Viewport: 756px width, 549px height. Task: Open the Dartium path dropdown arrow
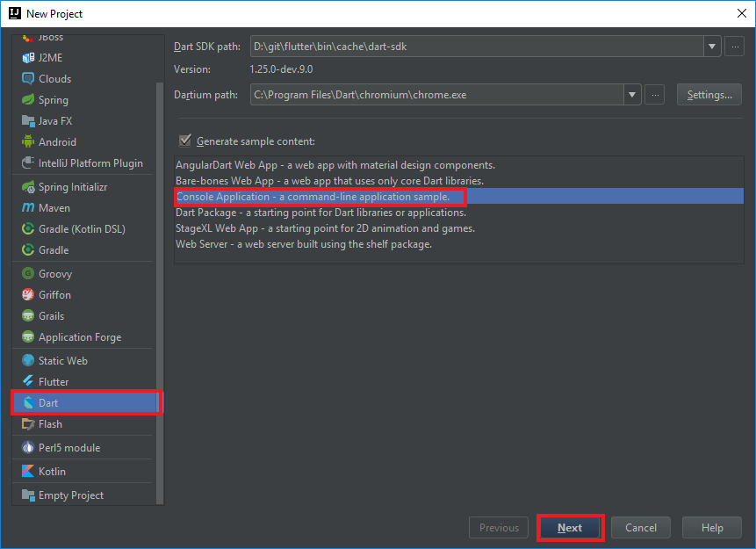click(x=632, y=95)
